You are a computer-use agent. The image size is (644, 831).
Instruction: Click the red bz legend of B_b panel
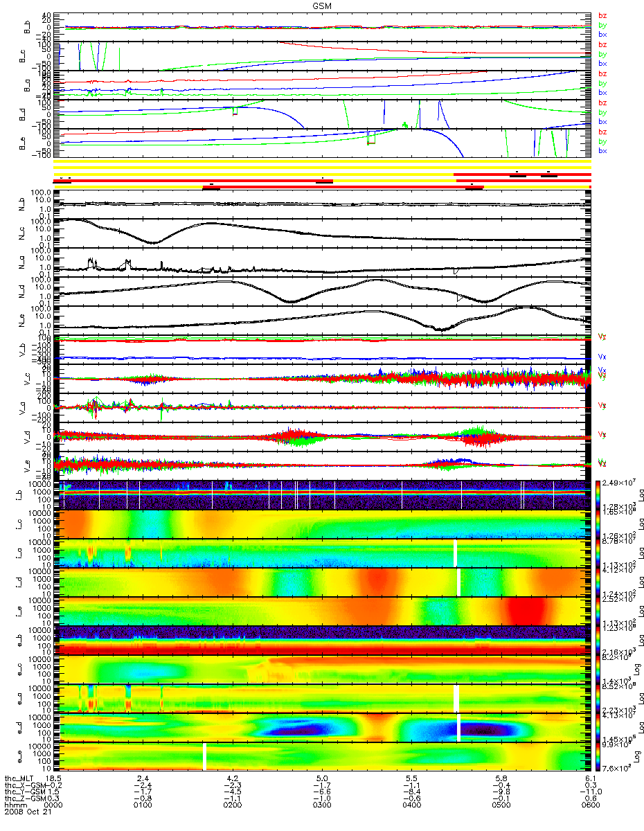click(602, 15)
